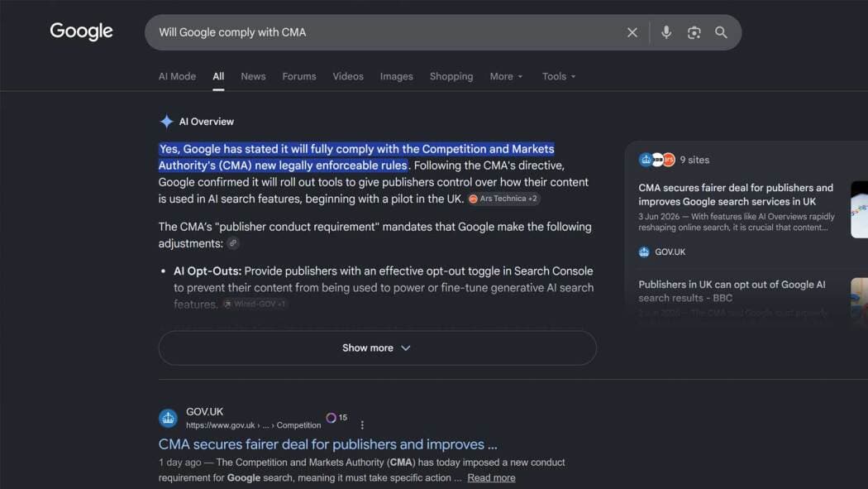This screenshot has width=868, height=489.
Task: Click the Google logo
Action: pos(81,31)
